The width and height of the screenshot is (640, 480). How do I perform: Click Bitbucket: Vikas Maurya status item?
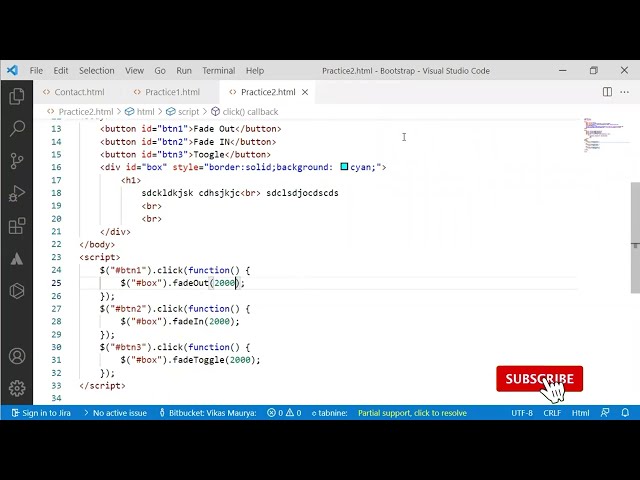coord(208,413)
